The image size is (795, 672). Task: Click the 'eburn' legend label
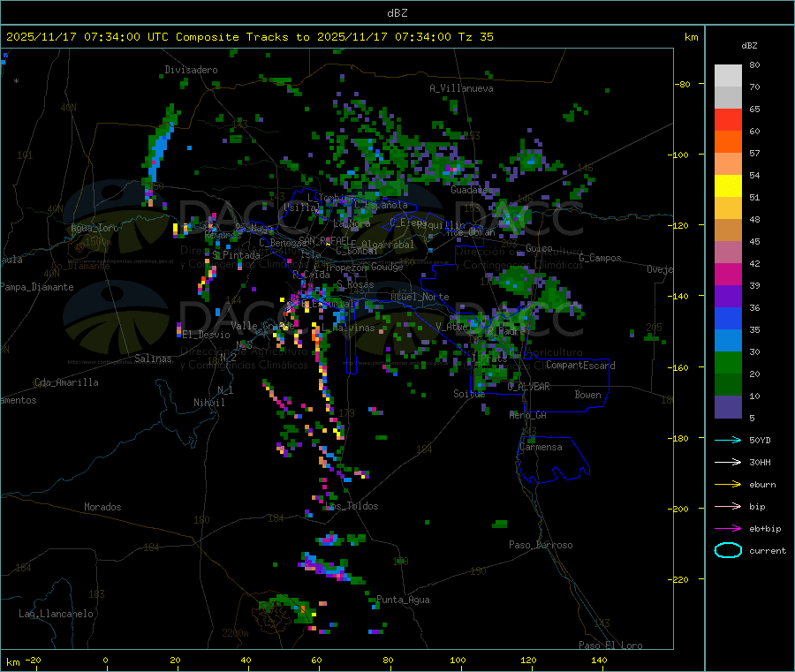pos(762,485)
